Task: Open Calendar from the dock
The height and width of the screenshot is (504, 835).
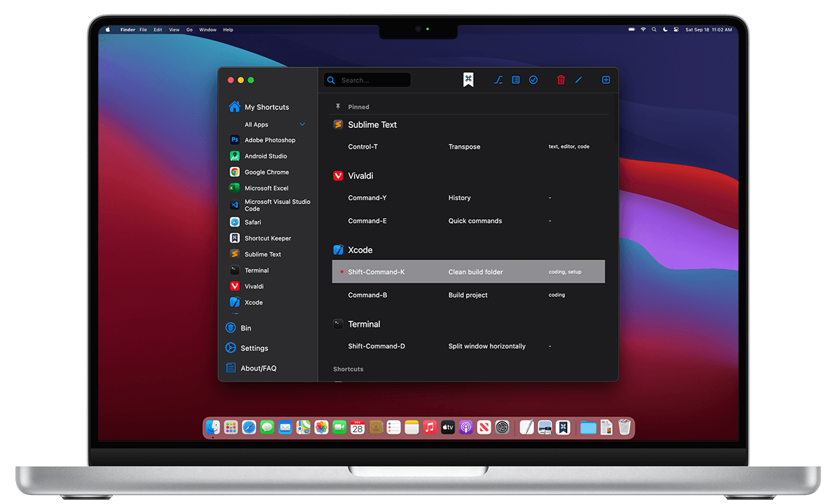Action: pyautogui.click(x=358, y=428)
